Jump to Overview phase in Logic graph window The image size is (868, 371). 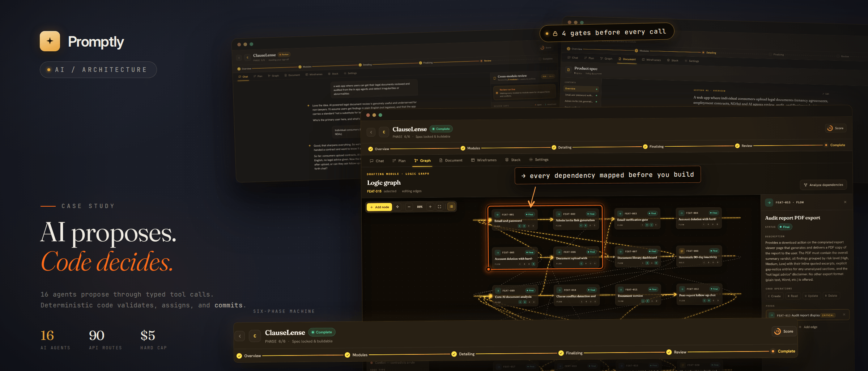tap(379, 149)
